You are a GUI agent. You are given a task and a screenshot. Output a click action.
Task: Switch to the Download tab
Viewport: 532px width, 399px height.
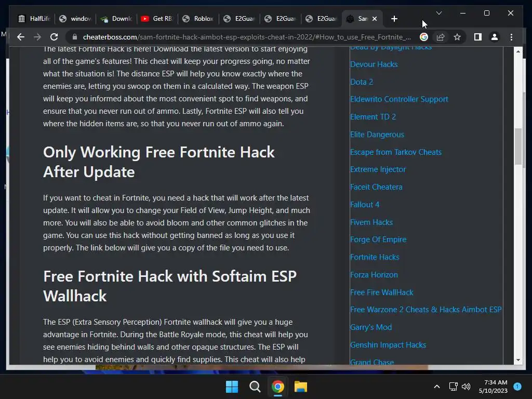116,19
